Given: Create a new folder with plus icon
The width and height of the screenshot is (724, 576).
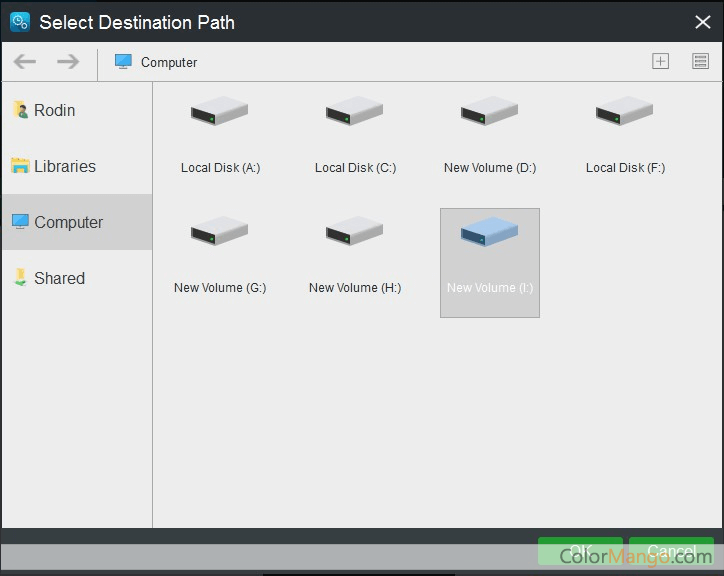Looking at the screenshot, I should pyautogui.click(x=660, y=62).
